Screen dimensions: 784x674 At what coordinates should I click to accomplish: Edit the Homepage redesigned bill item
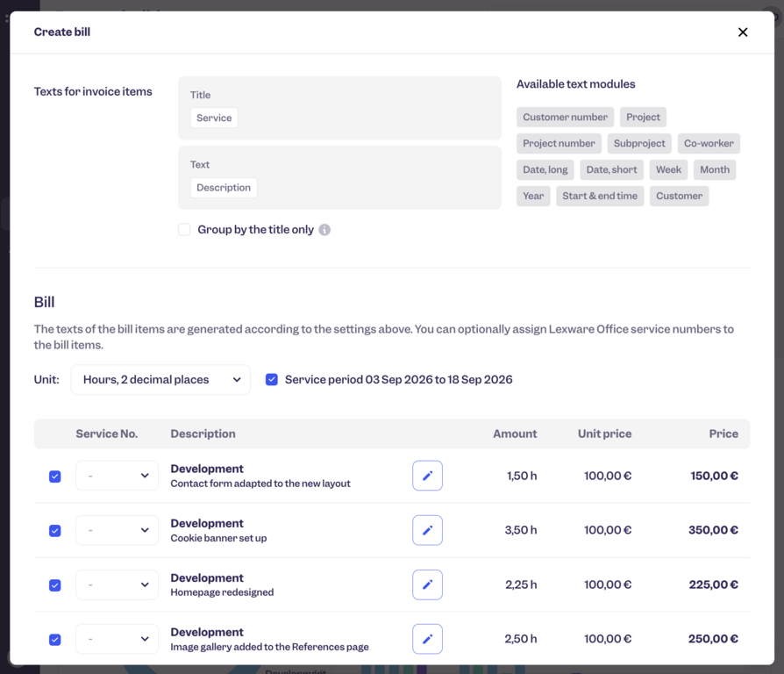(427, 584)
